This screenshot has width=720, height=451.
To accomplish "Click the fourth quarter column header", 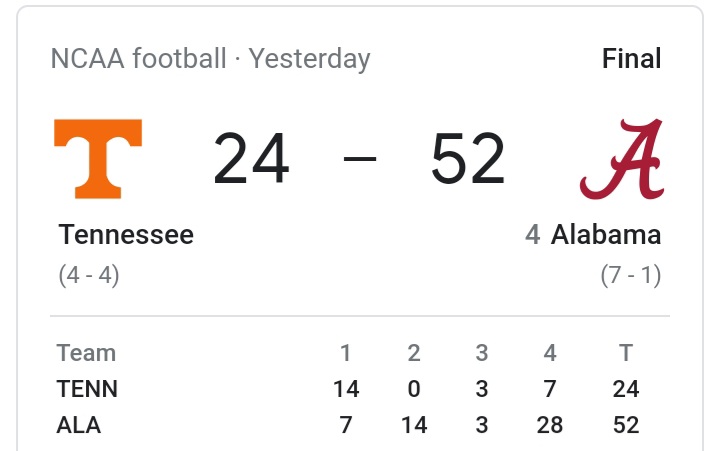I will point(549,353).
